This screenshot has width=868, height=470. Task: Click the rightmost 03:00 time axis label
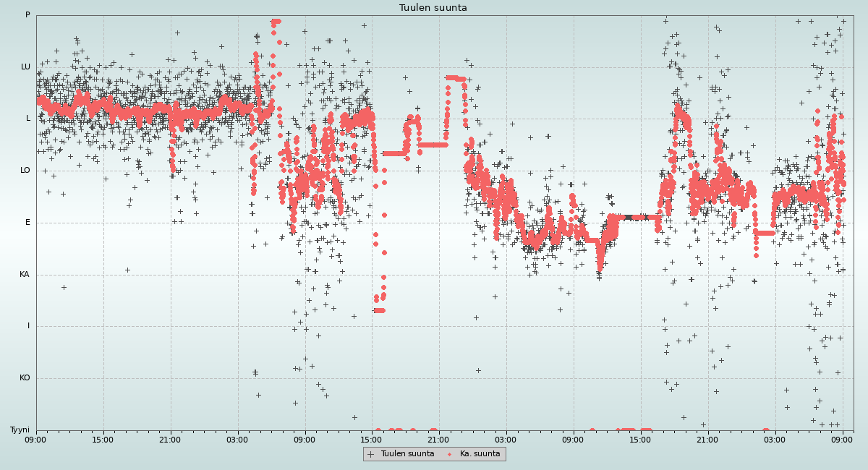(x=775, y=439)
